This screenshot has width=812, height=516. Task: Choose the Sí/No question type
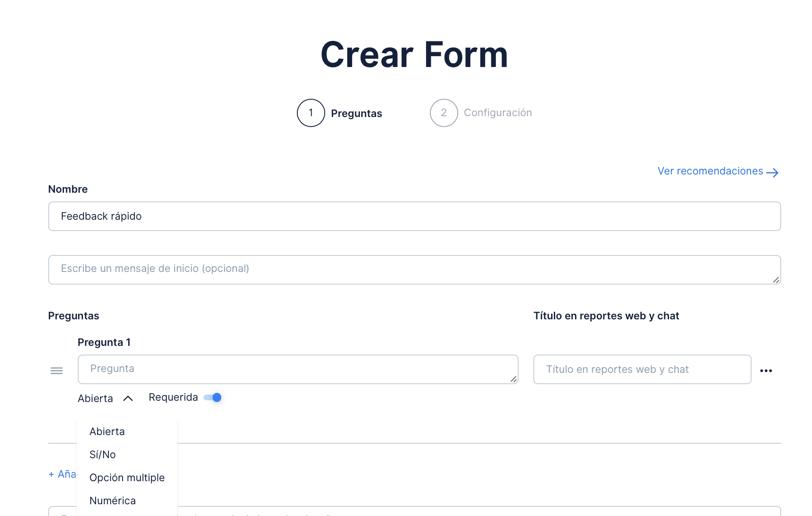[x=103, y=455]
